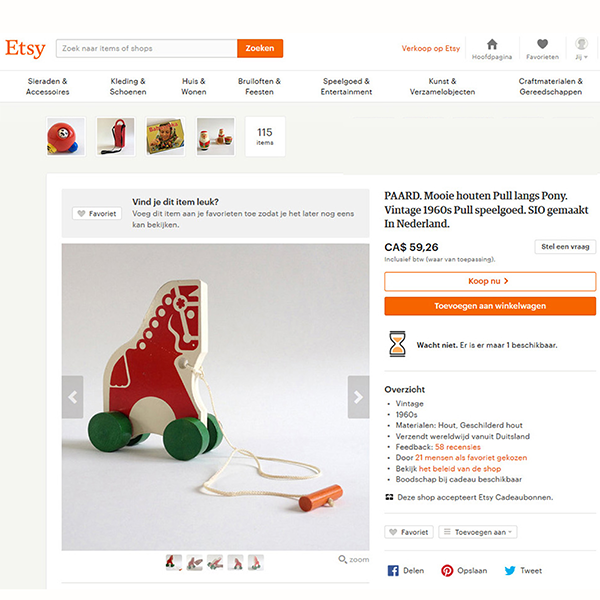
Task: Open the Favorieten heart icon
Action: pos(542,48)
